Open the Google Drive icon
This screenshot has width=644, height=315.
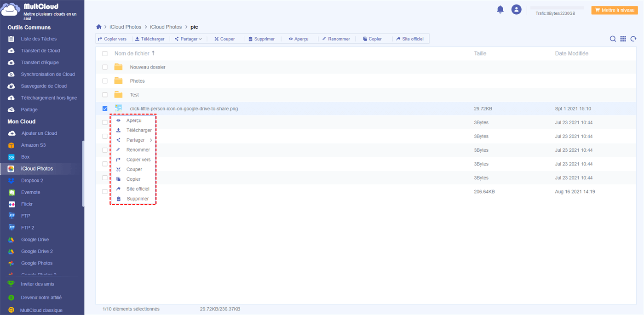click(11, 240)
